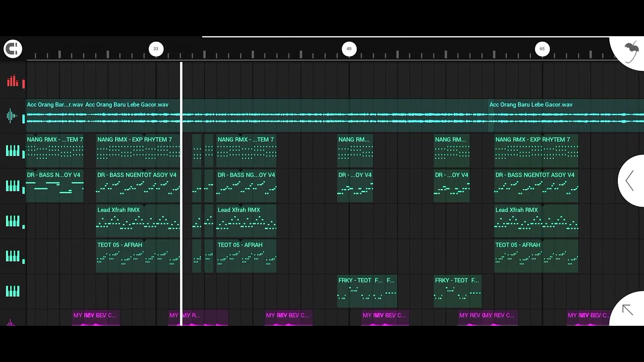Select the Acc Orang Baru waveform track icon

click(x=13, y=116)
